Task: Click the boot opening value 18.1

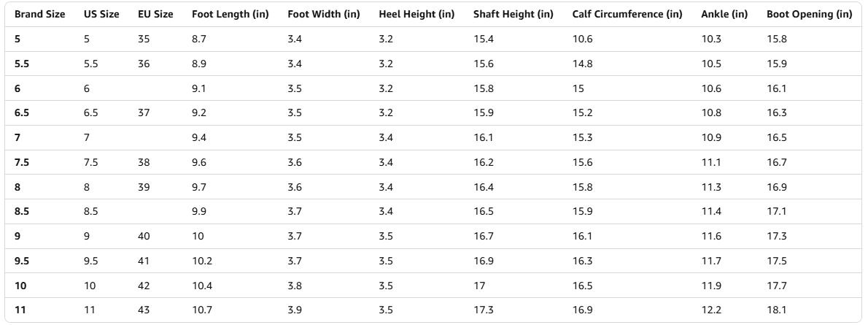Action: coord(777,310)
